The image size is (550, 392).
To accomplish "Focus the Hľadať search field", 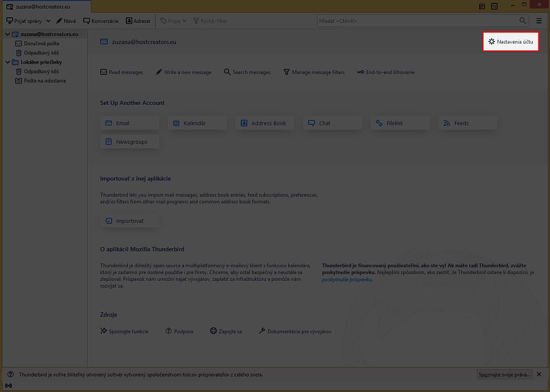I will point(423,21).
